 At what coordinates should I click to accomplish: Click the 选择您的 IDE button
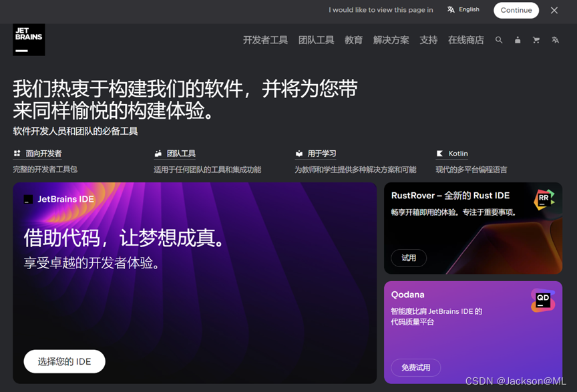[65, 361]
